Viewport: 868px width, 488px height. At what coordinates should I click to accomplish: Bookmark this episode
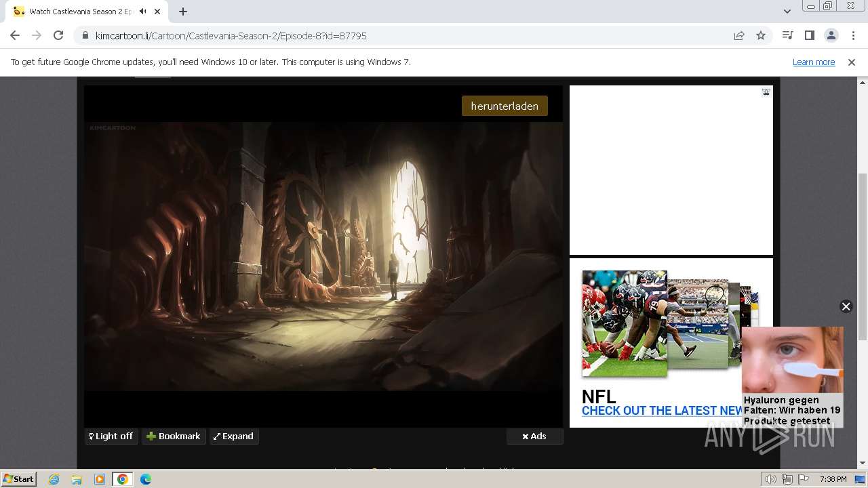tap(174, 436)
